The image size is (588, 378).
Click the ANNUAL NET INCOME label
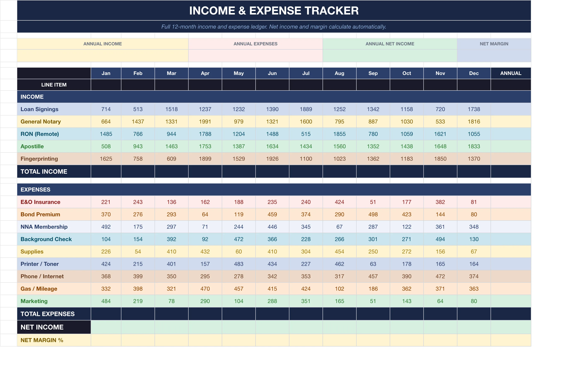point(390,44)
